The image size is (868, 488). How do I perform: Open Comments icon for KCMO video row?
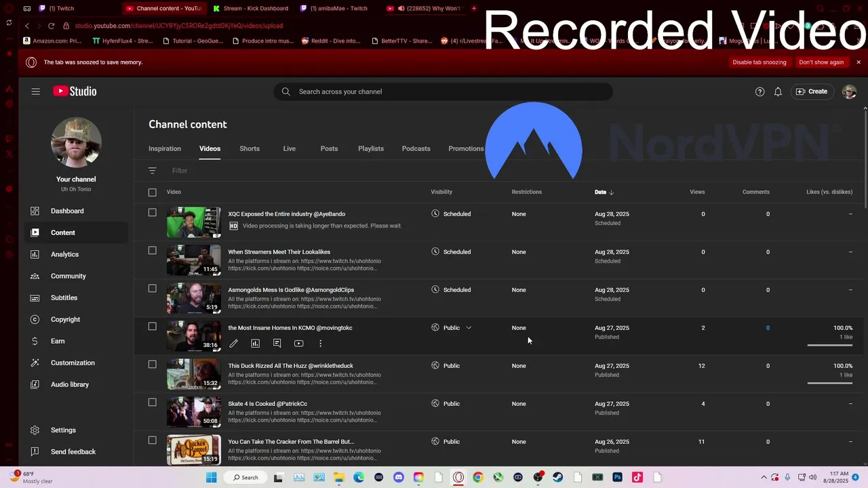point(277,344)
